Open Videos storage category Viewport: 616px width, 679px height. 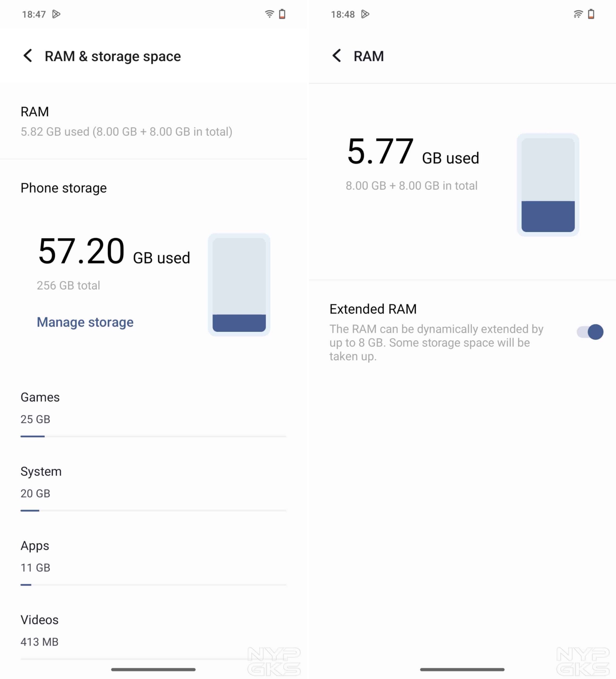40,630
